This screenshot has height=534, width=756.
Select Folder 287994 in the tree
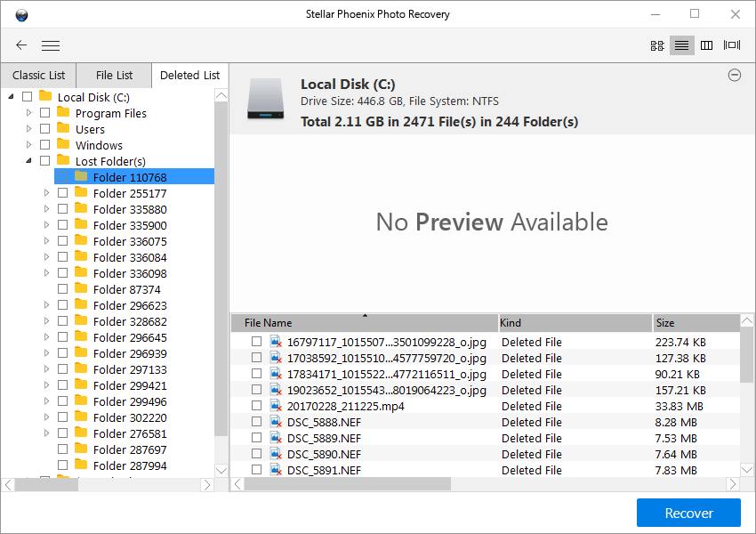pyautogui.click(x=130, y=465)
